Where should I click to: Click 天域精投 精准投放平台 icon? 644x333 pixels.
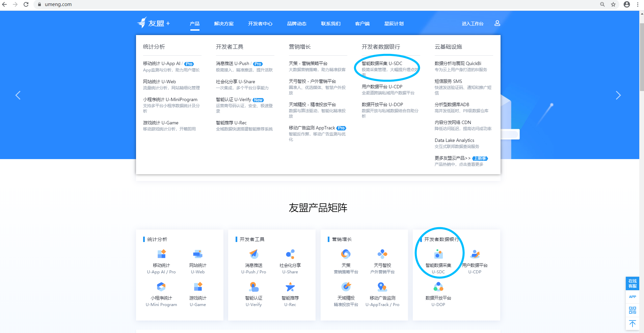click(346, 286)
